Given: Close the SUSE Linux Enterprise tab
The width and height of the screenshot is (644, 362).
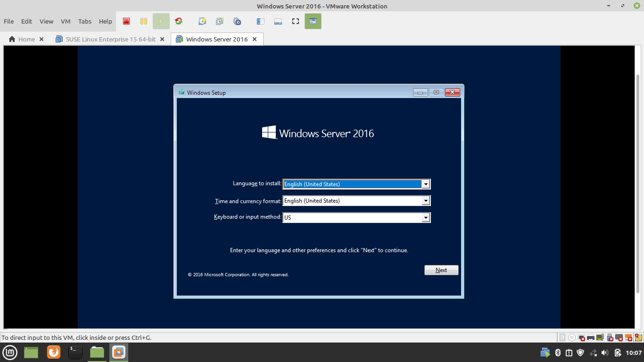Looking at the screenshot, I should 162,39.
